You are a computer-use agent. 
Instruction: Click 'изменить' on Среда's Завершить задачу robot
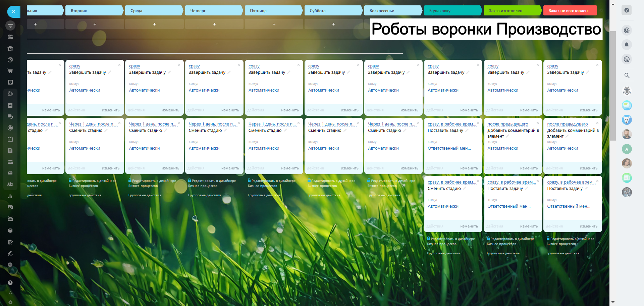pos(170,110)
